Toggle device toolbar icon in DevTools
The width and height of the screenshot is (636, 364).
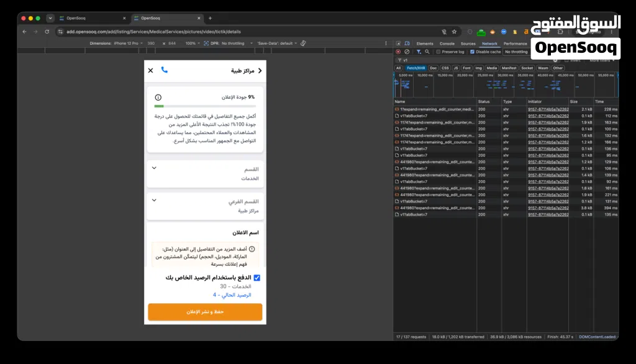pos(407,43)
